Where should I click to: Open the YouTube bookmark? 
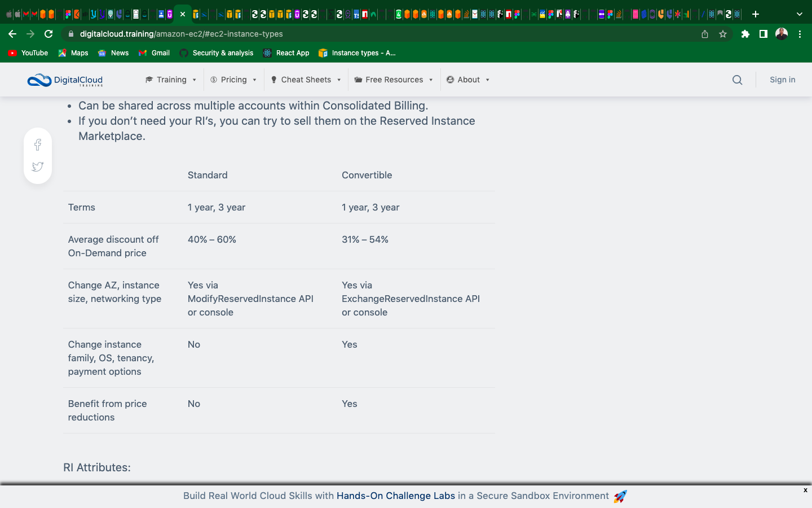28,53
